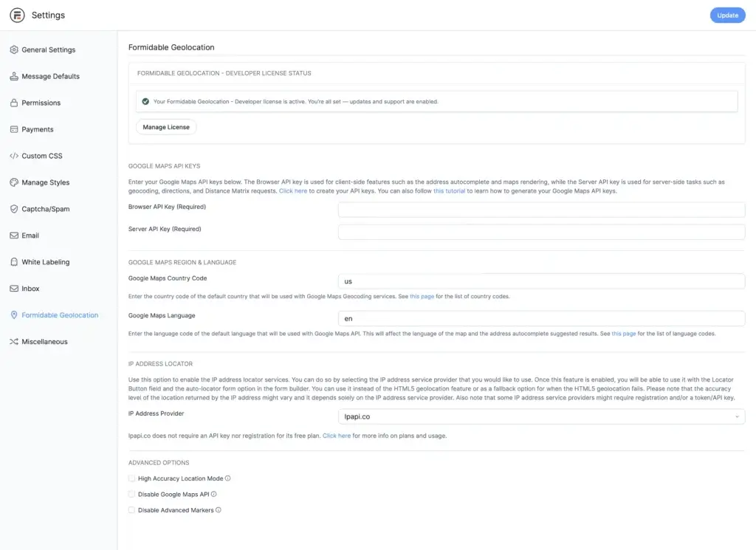
Task: Check Disable Google Maps API
Action: (131, 494)
